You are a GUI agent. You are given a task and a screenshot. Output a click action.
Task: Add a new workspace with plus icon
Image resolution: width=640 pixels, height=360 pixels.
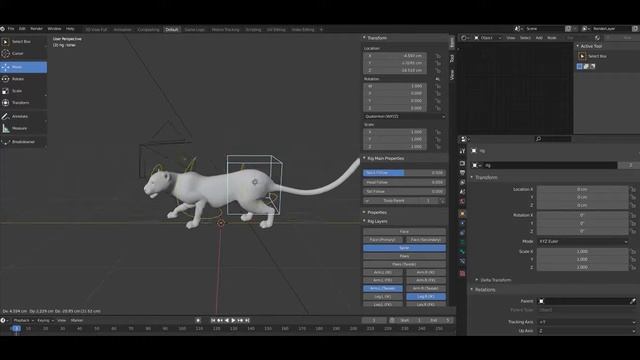pyautogui.click(x=321, y=29)
